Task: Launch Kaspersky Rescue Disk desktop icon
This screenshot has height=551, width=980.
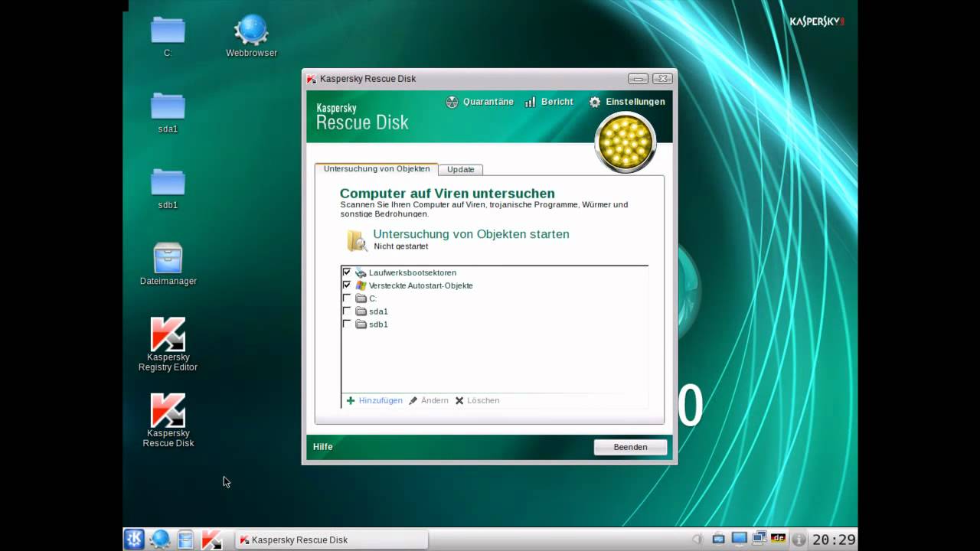Action: click(x=168, y=420)
